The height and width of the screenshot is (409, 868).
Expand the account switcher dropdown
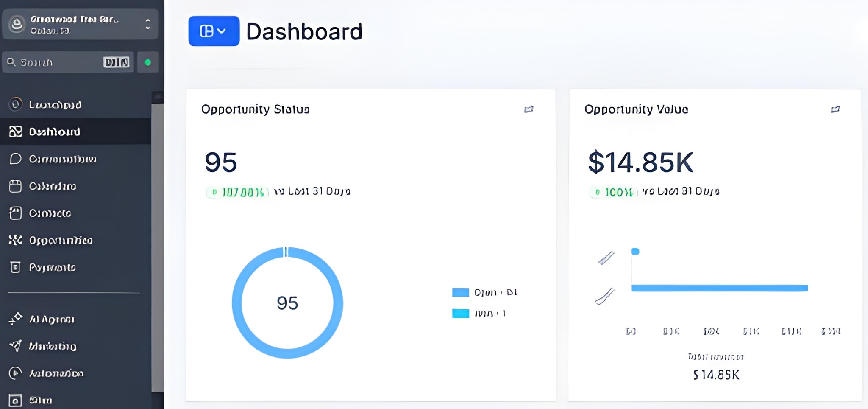[147, 24]
